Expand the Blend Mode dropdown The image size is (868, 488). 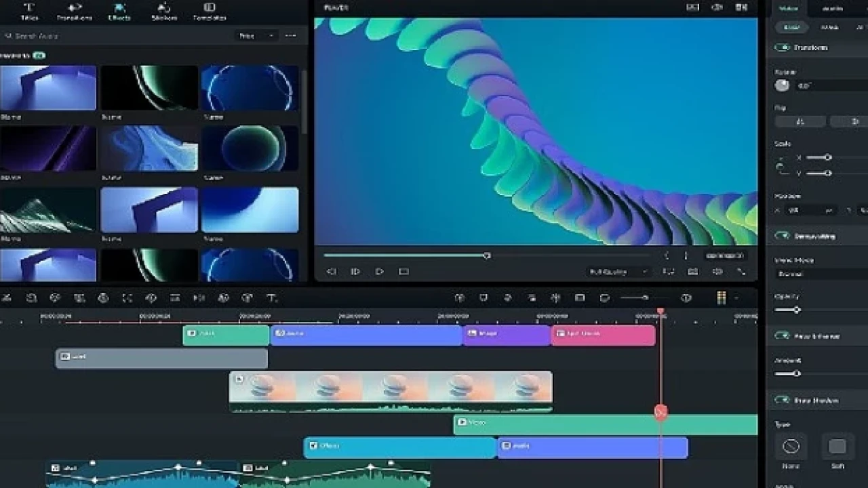click(821, 274)
